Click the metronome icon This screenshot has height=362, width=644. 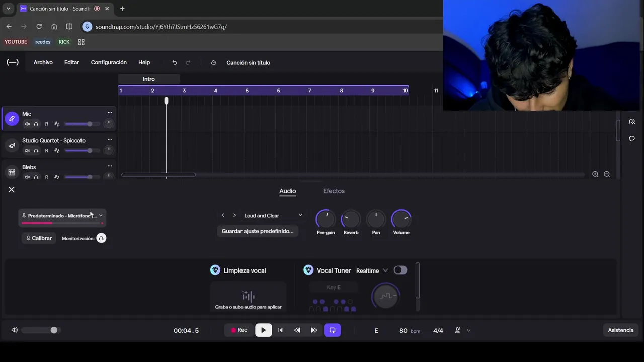coord(458,330)
